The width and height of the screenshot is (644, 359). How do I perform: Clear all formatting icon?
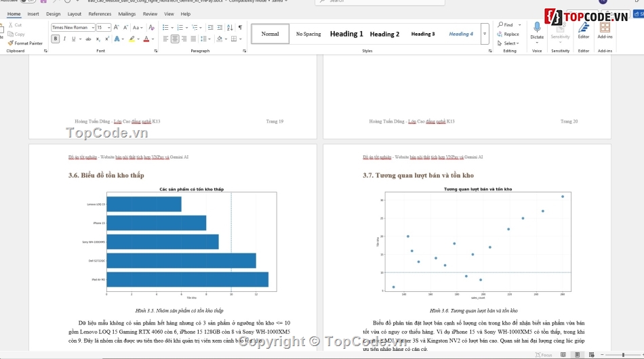[152, 28]
